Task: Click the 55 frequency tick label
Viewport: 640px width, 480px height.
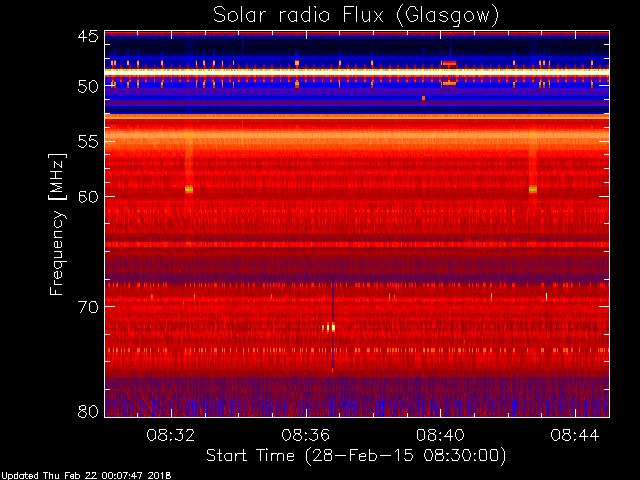Action: [x=89, y=142]
